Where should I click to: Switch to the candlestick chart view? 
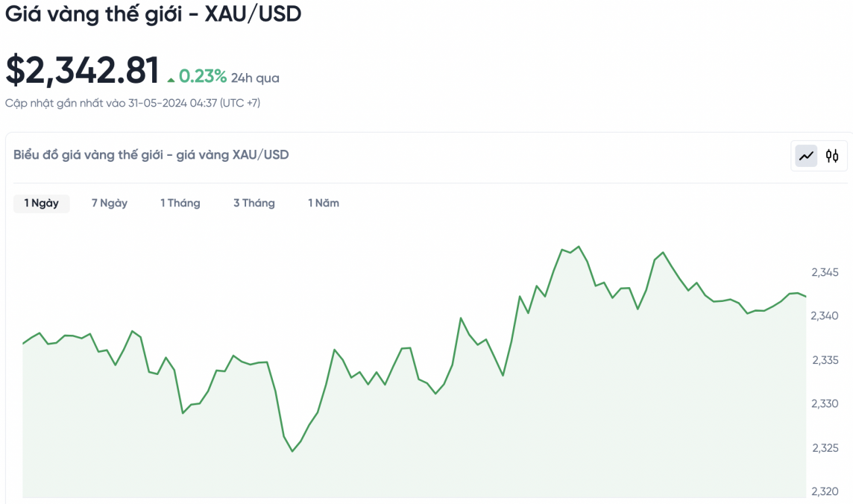click(x=832, y=156)
